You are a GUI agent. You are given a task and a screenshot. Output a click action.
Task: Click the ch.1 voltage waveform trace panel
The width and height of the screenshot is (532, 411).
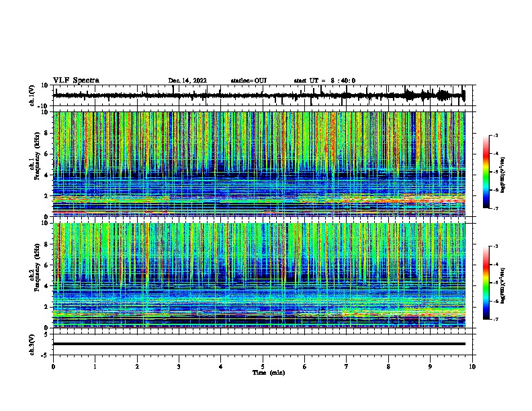tap(264, 95)
